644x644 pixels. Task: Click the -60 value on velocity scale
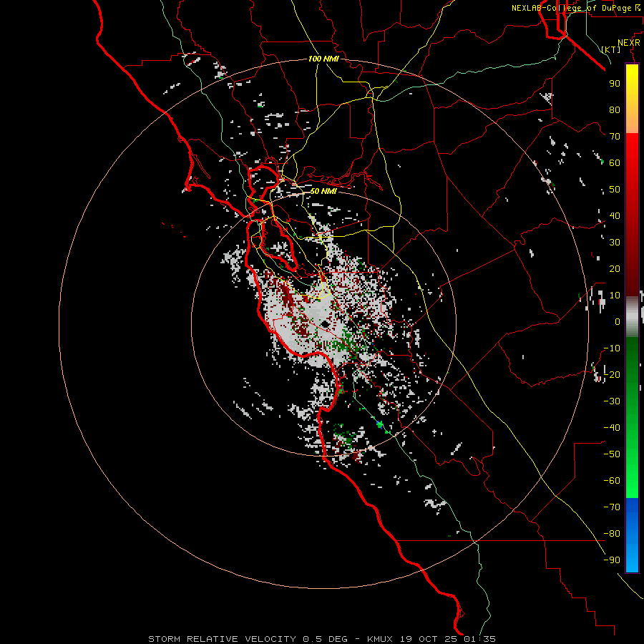[x=612, y=481]
